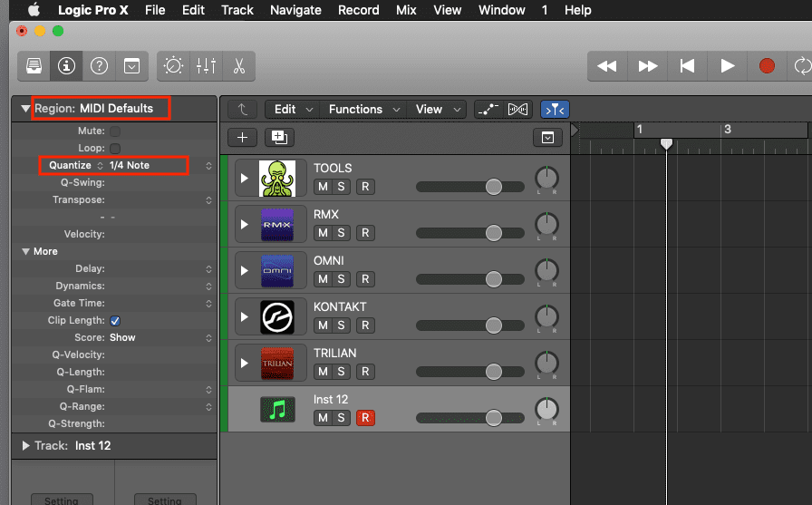Click the Duplicate Track icon
The height and width of the screenshot is (505, 812).
click(278, 138)
